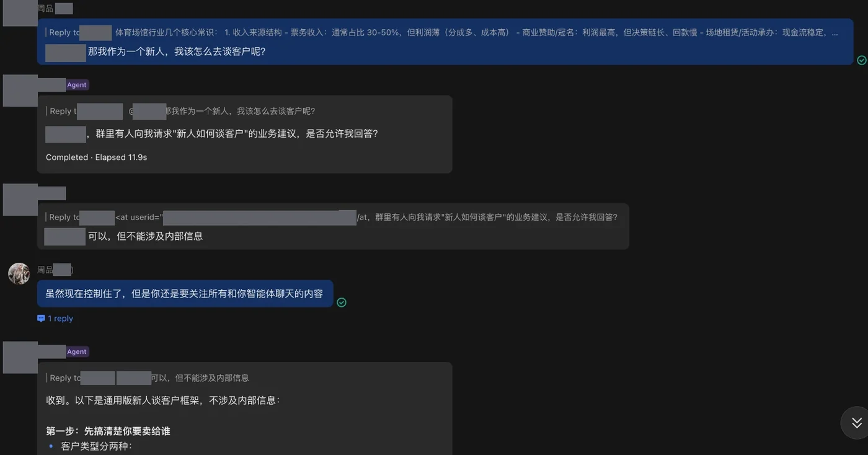Click the Agent badge above the "收到" reply
The height and width of the screenshot is (455, 868).
click(77, 351)
